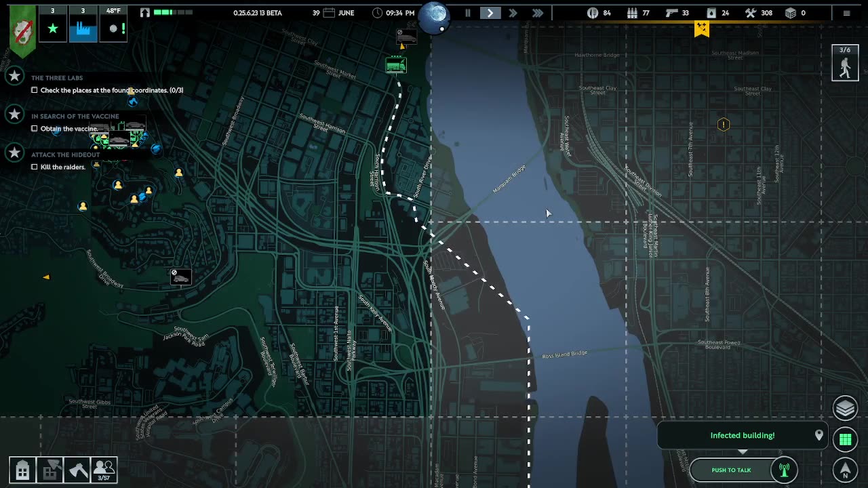The image size is (868, 488).
Task: Click the moon day-night cycle globe
Action: pos(433,16)
